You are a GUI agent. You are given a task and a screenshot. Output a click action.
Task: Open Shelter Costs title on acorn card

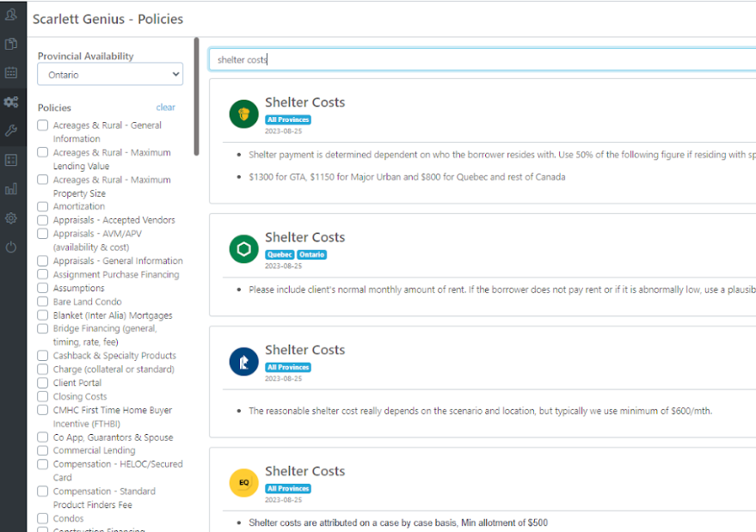(x=305, y=102)
